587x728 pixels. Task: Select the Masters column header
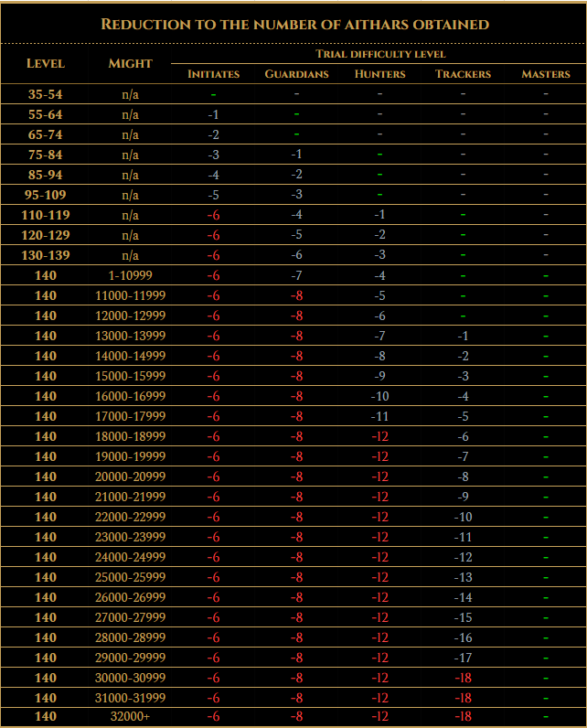[546, 74]
